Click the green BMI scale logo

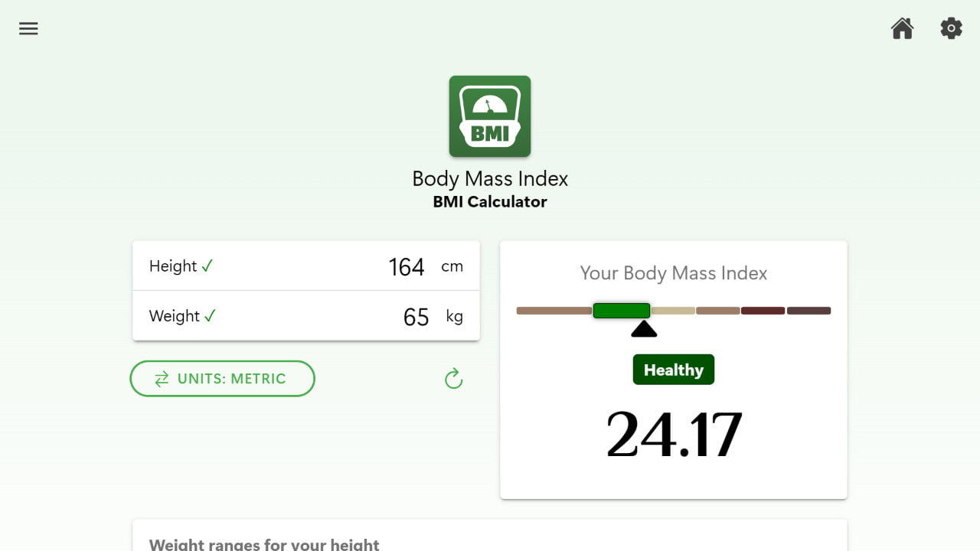pyautogui.click(x=490, y=116)
